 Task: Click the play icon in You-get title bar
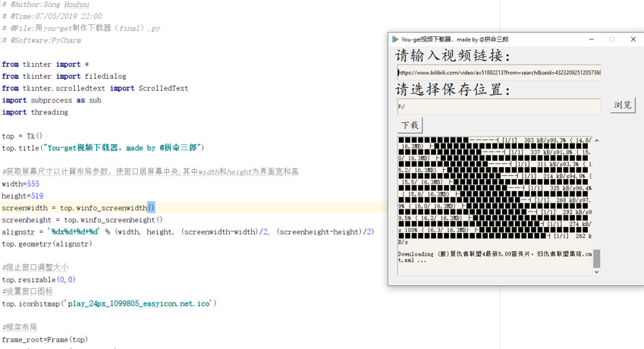395,39
